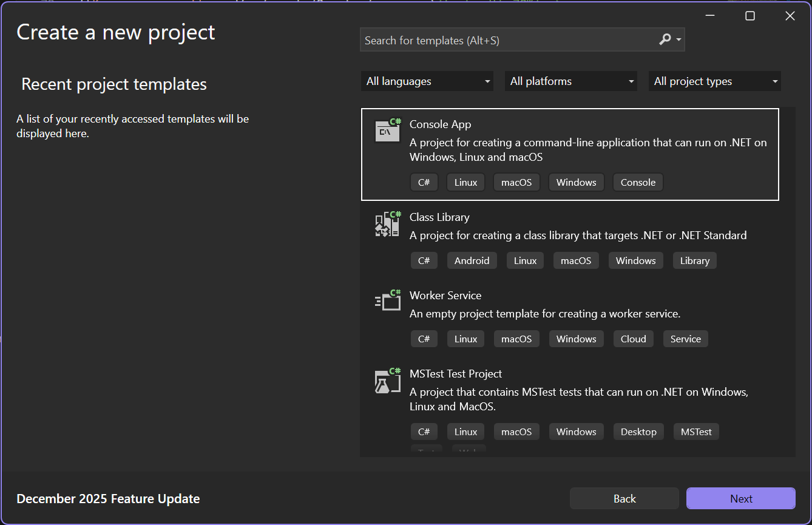Click the Console App description text

point(588,150)
